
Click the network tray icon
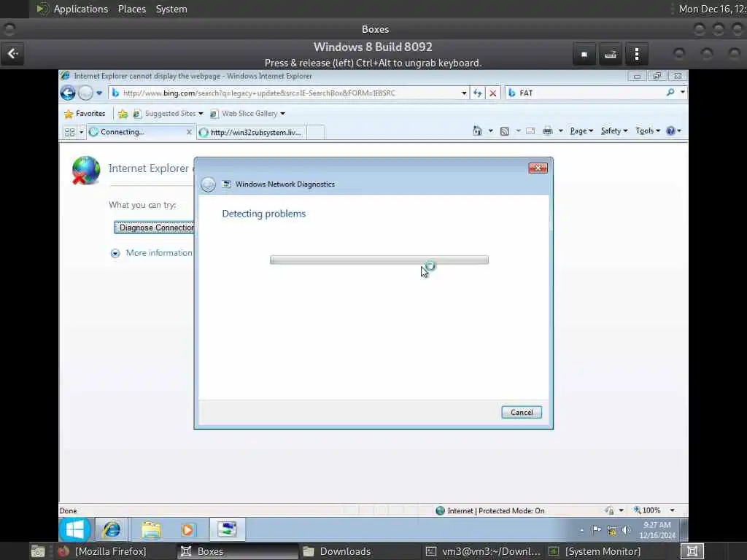612,530
